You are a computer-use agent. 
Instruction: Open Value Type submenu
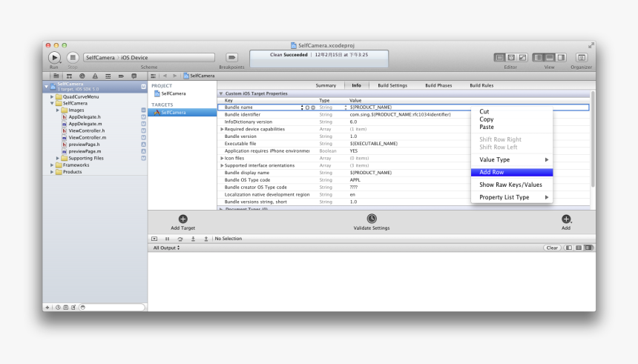pos(512,160)
